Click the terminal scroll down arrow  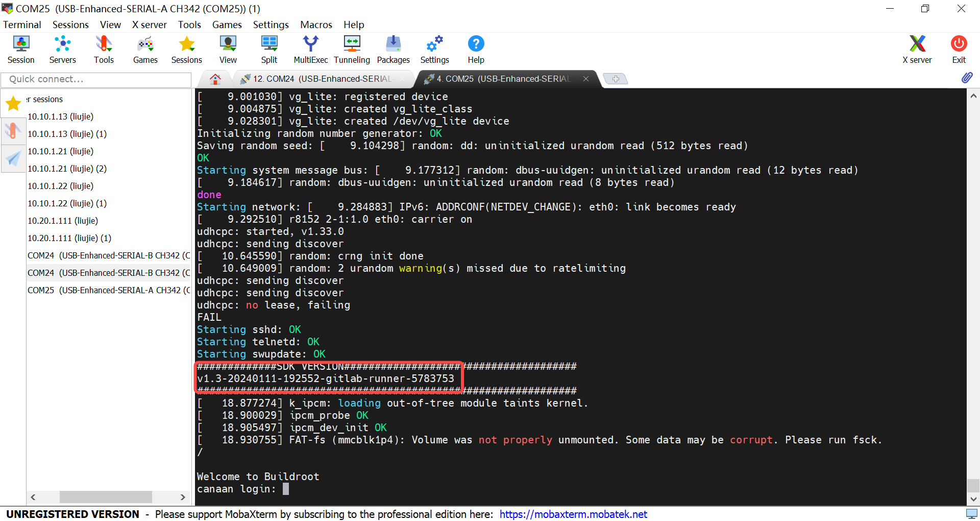click(973, 499)
